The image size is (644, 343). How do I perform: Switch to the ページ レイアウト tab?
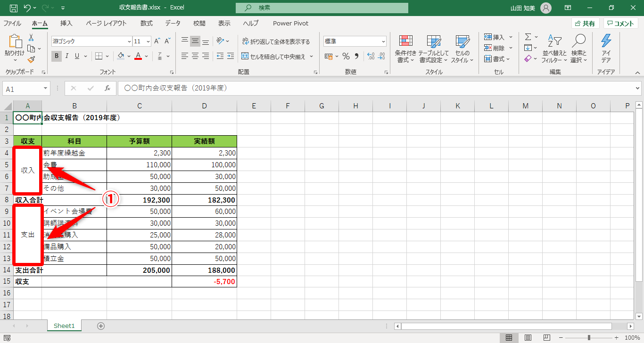[106, 23]
